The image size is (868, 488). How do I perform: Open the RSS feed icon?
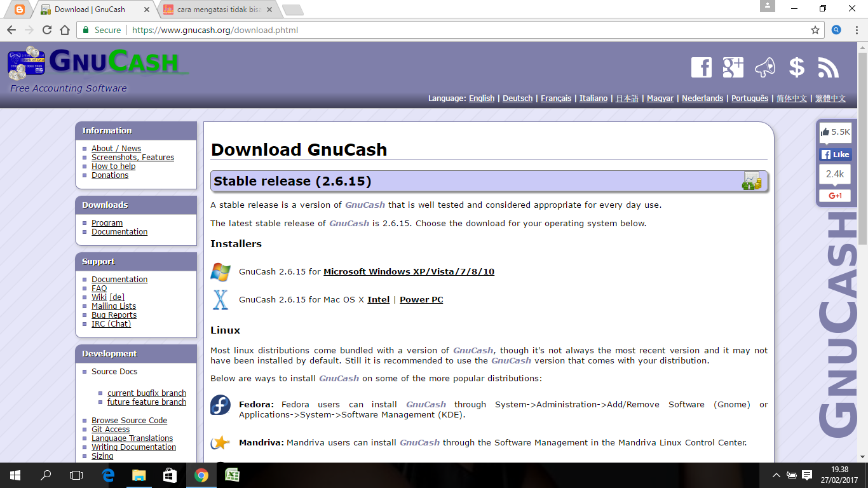tap(829, 67)
